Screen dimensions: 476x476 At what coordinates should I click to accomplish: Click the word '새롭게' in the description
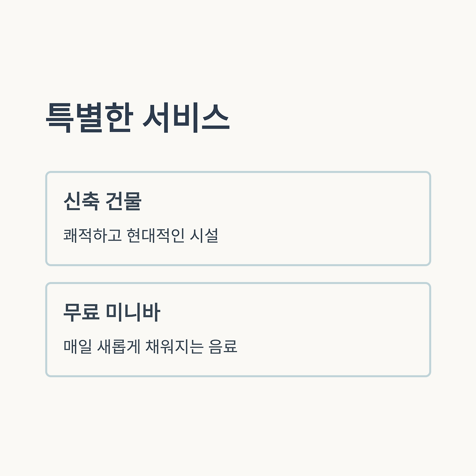coord(119,346)
